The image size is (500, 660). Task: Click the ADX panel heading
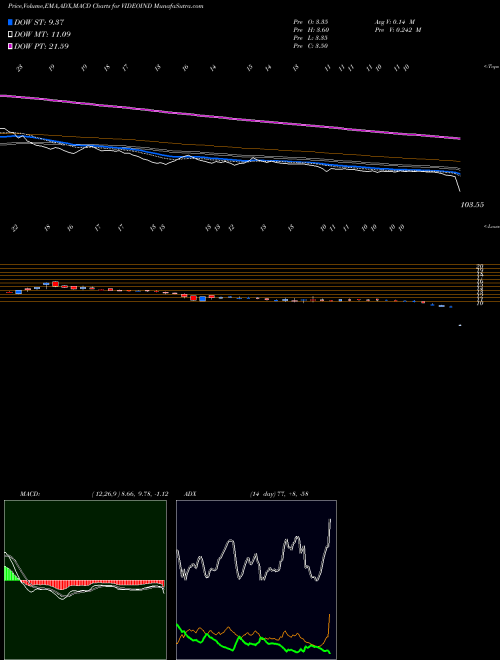tap(189, 494)
